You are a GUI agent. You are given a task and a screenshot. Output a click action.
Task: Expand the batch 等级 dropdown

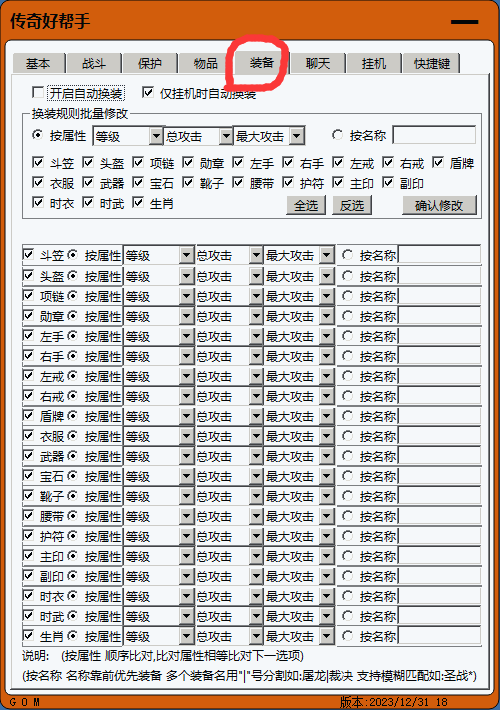click(156, 136)
